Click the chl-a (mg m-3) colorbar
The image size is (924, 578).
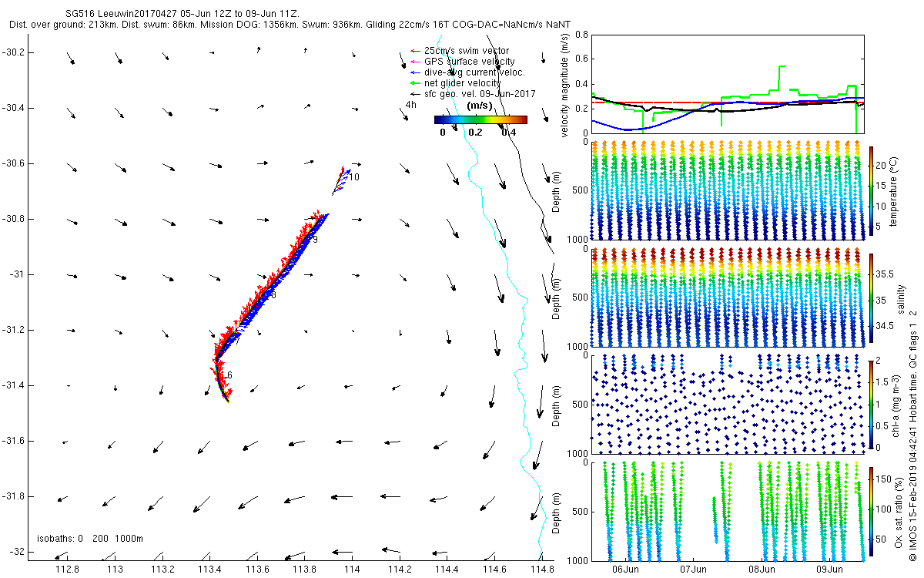(x=872, y=402)
